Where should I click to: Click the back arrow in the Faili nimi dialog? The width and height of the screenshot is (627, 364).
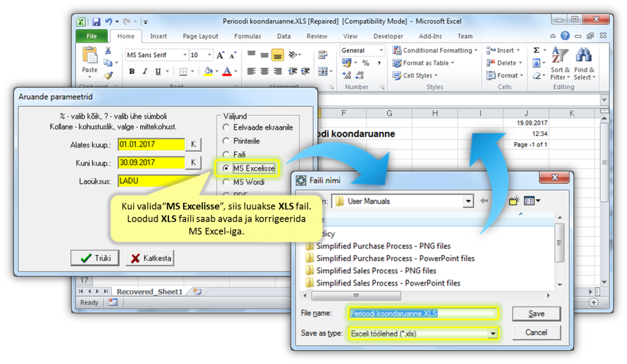[484, 201]
